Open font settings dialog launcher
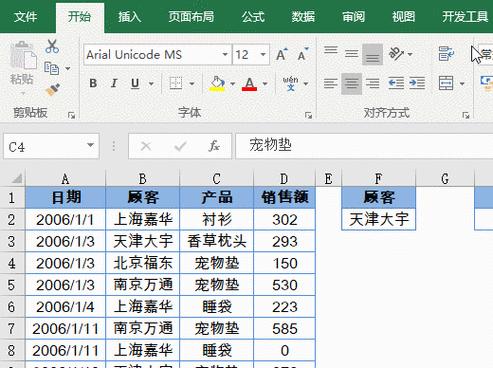Viewport: 493px width, 368px height. pos(308,116)
